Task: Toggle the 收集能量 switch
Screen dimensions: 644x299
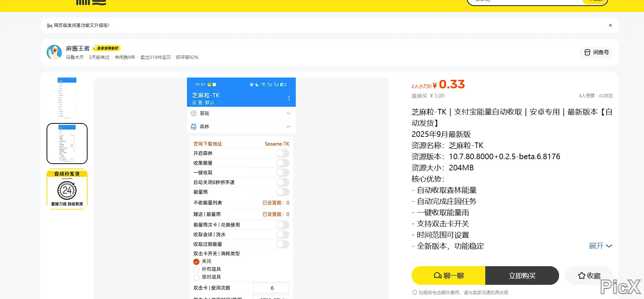Action: pos(283,163)
